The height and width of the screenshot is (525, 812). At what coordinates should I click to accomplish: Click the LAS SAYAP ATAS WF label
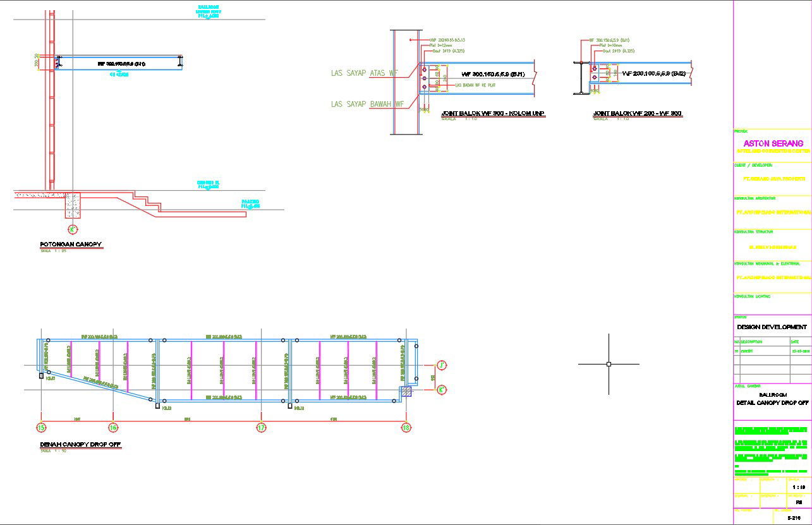365,73
